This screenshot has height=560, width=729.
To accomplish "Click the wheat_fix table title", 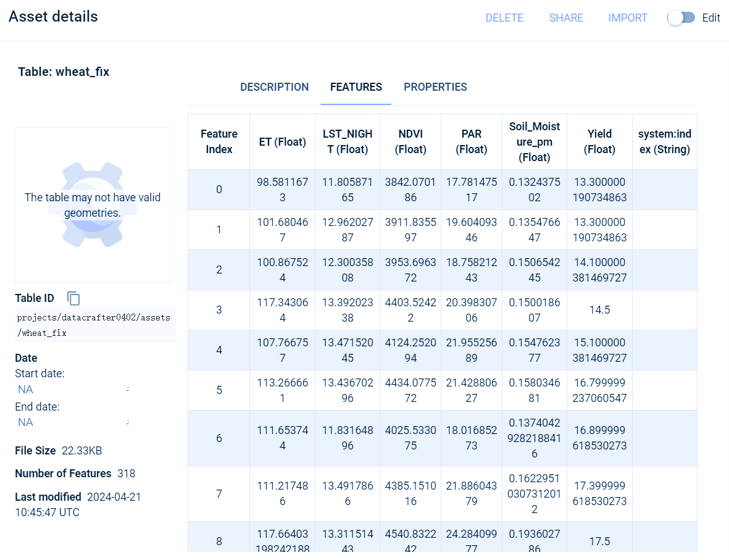I will 63,72.
